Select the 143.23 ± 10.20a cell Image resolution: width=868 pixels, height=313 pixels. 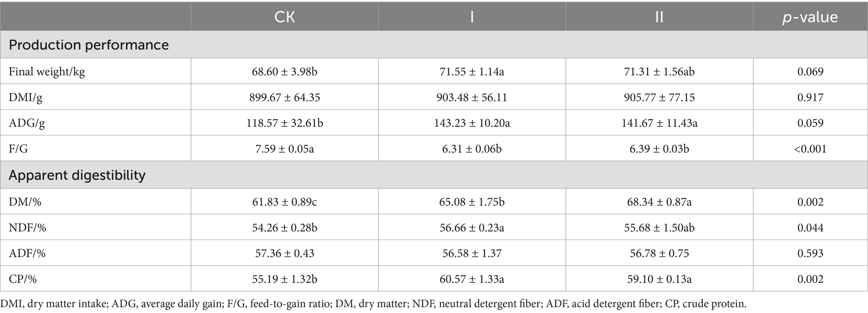pos(472,123)
